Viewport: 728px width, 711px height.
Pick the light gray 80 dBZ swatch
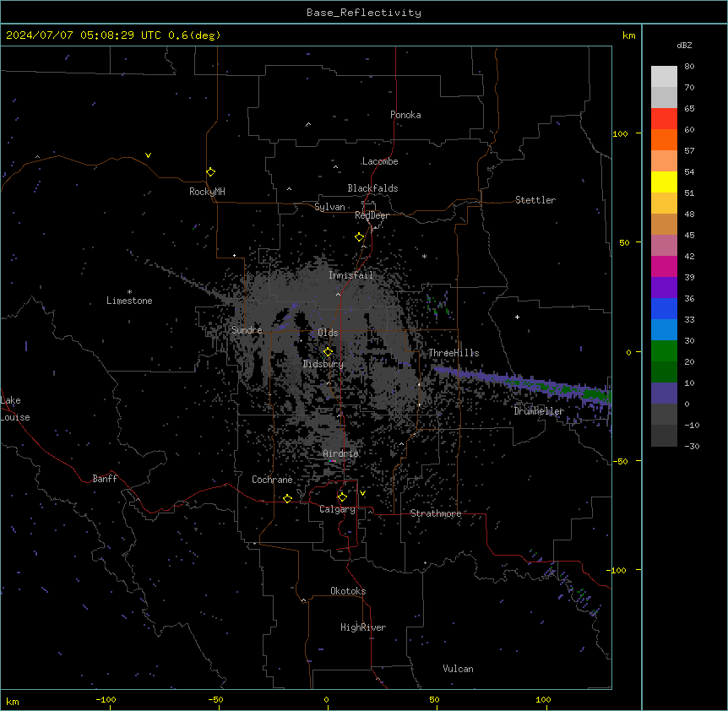click(x=664, y=77)
